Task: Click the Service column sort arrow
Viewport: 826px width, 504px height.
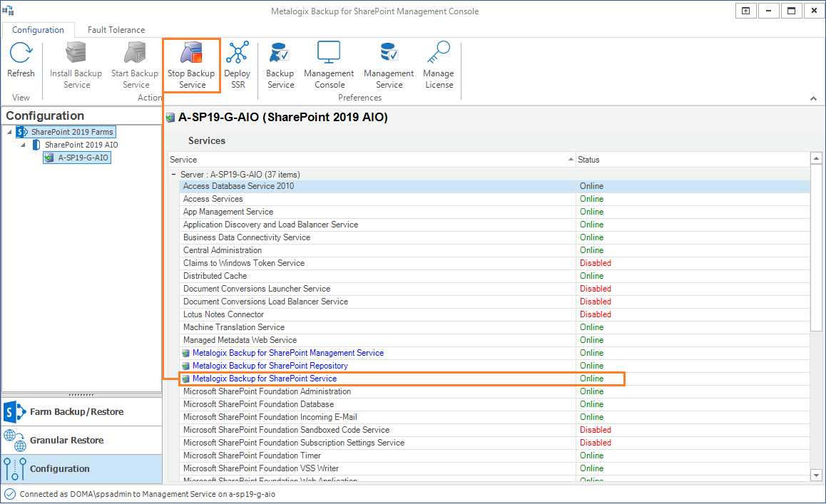Action: pos(571,159)
